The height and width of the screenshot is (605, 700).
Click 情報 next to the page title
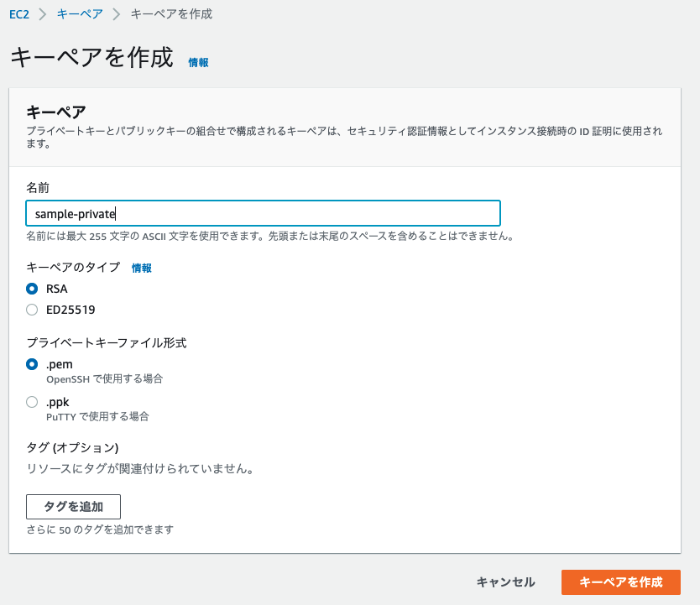pos(198,62)
